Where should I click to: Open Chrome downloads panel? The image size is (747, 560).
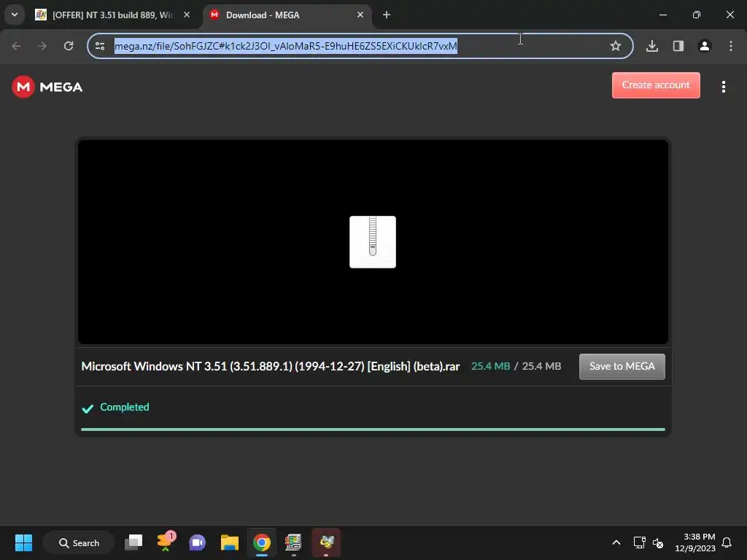(x=652, y=46)
